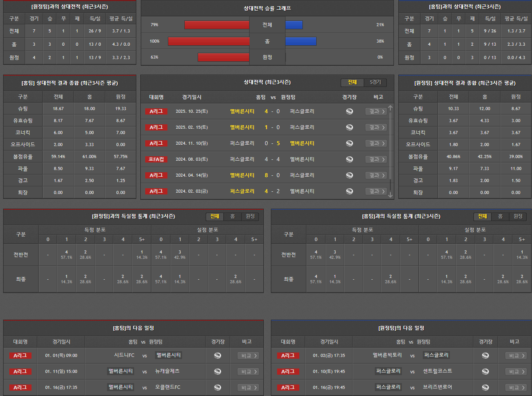
Task: Click stadium icon for 멜버른빅토리 vs 퍼스글로리 fixture
Action: (x=485, y=356)
